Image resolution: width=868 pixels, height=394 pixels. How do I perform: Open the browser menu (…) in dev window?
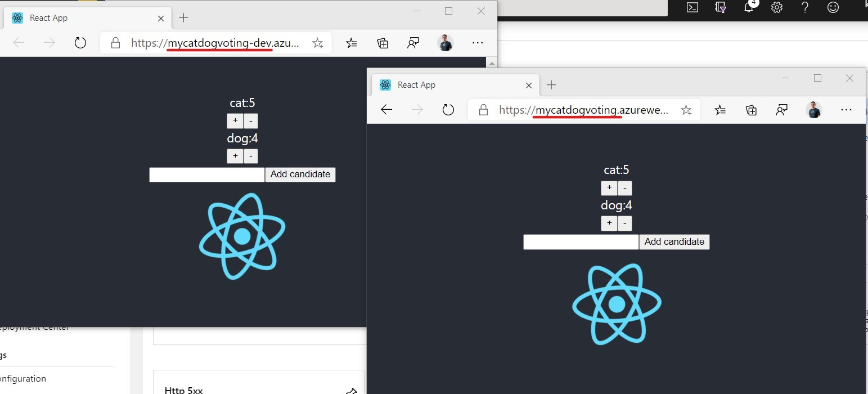pos(478,43)
